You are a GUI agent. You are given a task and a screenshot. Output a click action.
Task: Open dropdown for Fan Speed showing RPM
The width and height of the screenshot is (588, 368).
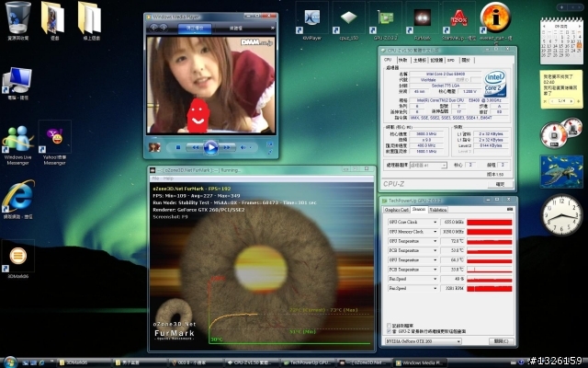(x=435, y=288)
